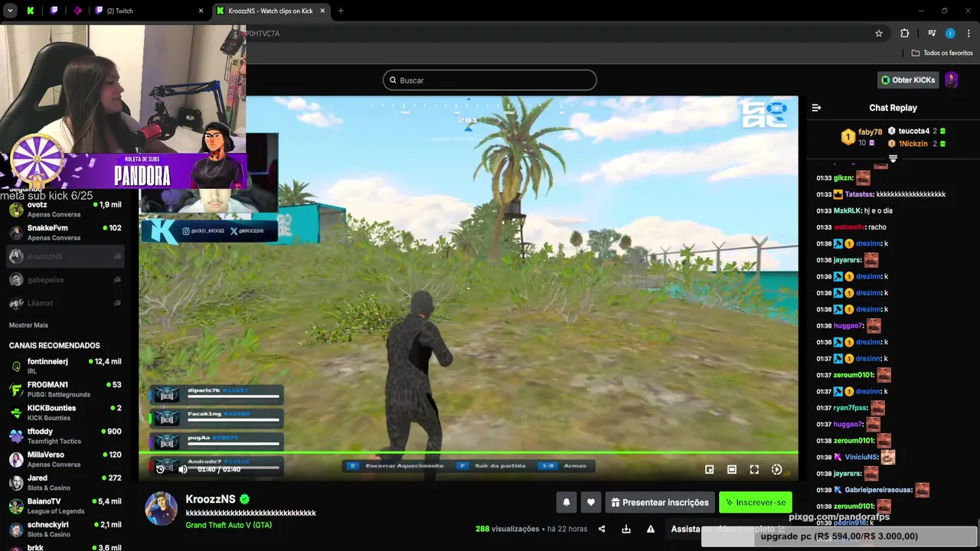The image size is (980, 551).
Task: Open SnakkeFvm channel in sidebar
Action: click(x=65, y=233)
